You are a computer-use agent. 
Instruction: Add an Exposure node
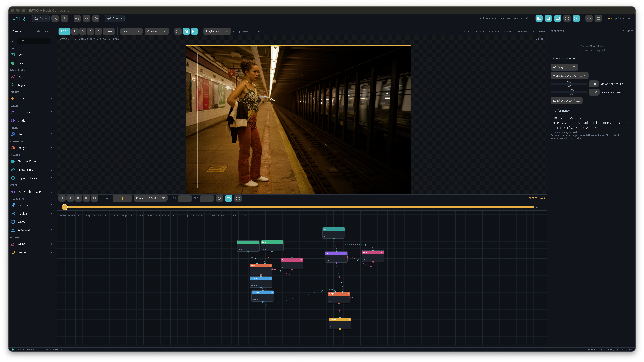(x=31, y=112)
